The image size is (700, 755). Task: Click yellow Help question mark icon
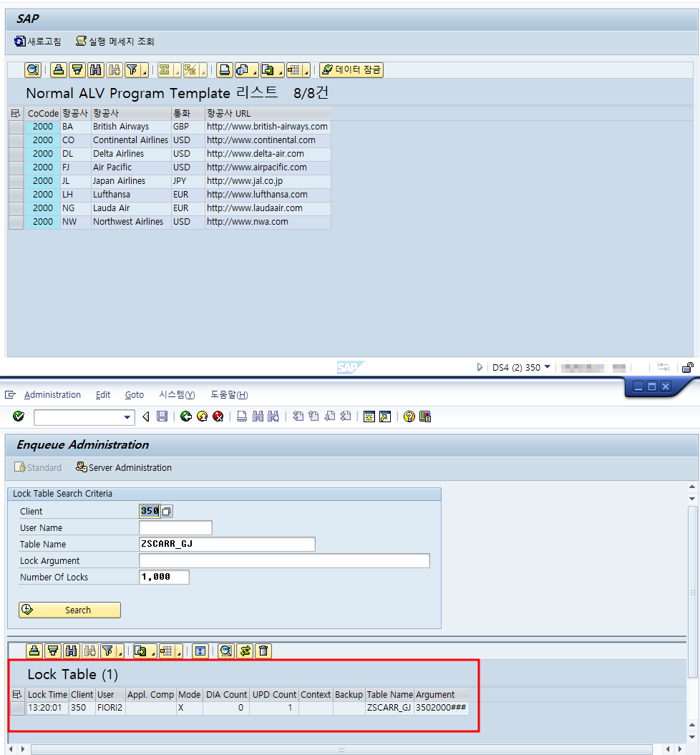[409, 417]
